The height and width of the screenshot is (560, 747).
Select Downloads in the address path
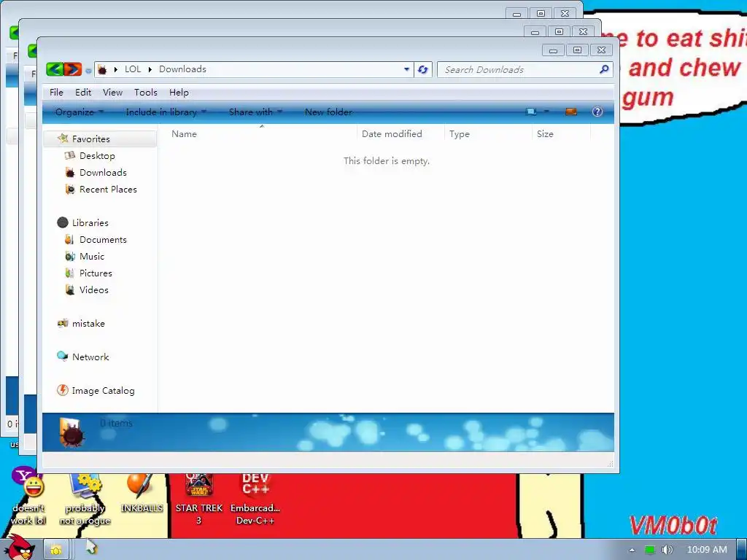pos(183,69)
